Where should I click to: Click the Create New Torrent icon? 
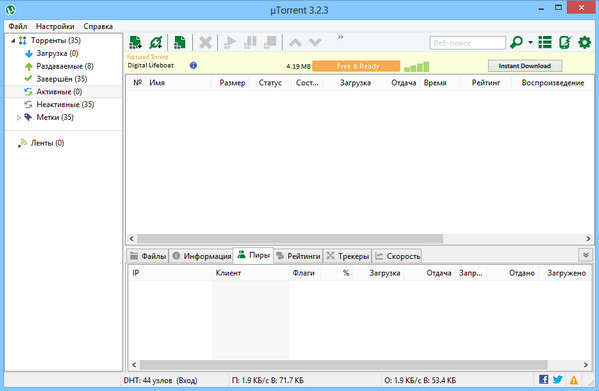(180, 42)
